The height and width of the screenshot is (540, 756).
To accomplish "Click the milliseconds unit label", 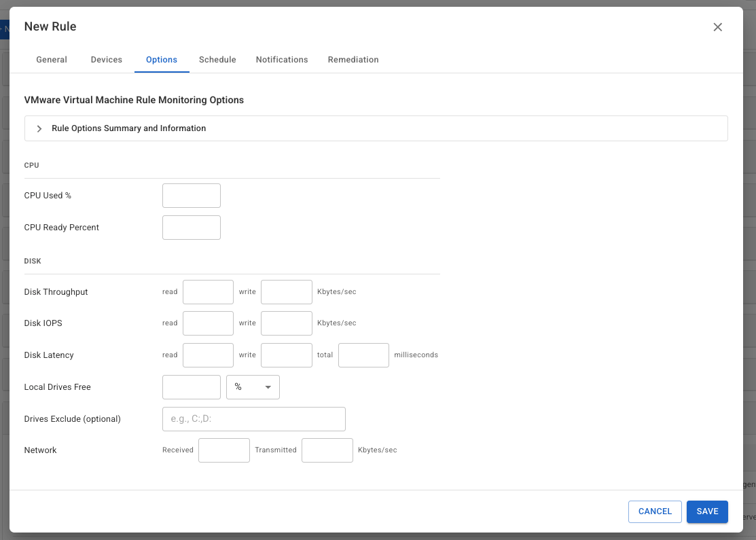I will [416, 355].
